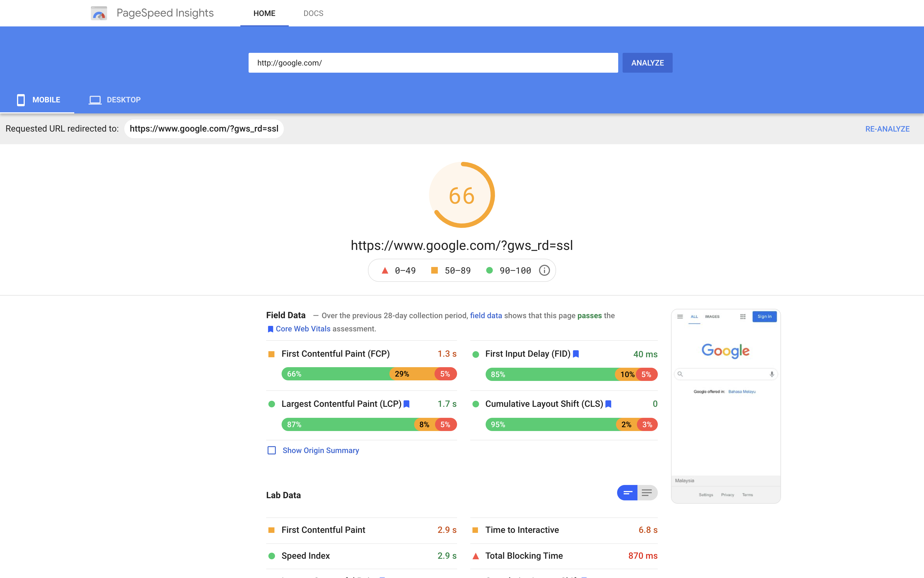The image size is (924, 578).
Task: Click the 'Field Data' heading
Action: pos(286,315)
